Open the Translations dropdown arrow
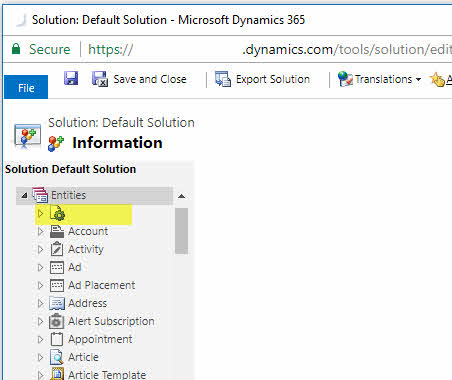The height and width of the screenshot is (380, 452). (x=418, y=80)
